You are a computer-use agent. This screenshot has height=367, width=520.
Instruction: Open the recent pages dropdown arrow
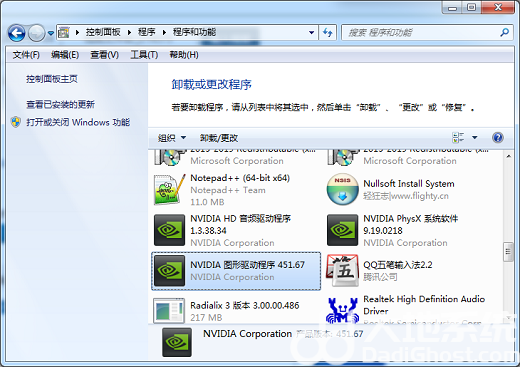[51, 33]
